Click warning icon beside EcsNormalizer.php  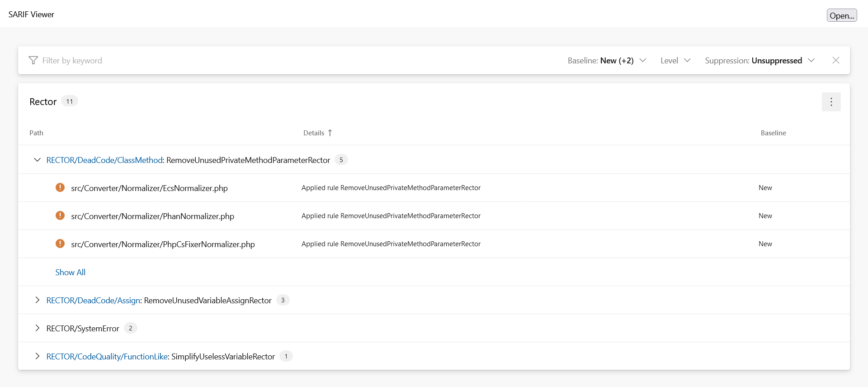[60, 187]
